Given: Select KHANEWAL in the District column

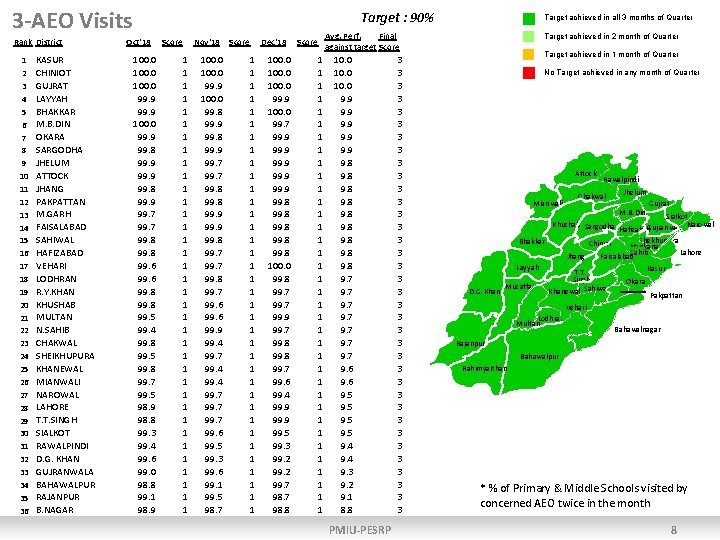Looking at the screenshot, I should pyautogui.click(x=59, y=369).
